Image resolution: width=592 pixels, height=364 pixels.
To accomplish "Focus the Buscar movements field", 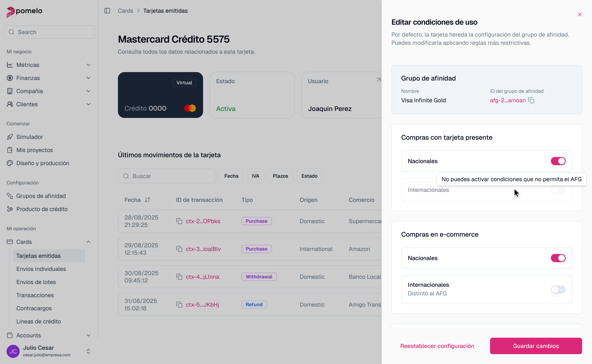I will [x=167, y=176].
